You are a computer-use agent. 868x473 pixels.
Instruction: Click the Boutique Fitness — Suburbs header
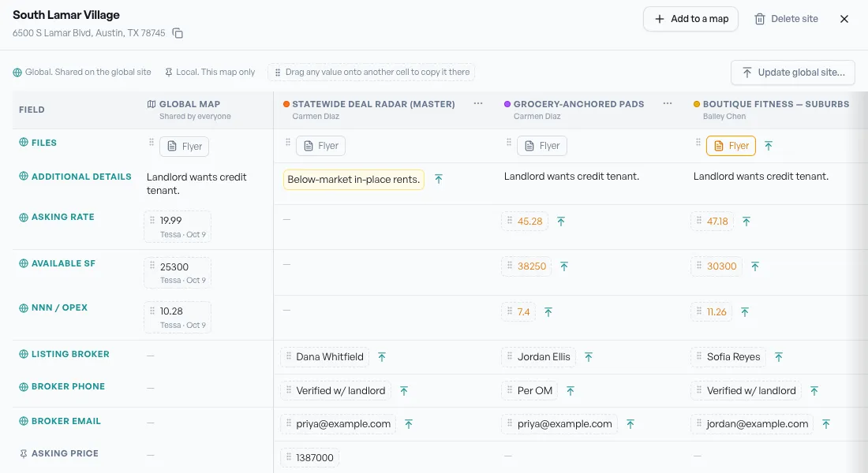click(x=776, y=104)
